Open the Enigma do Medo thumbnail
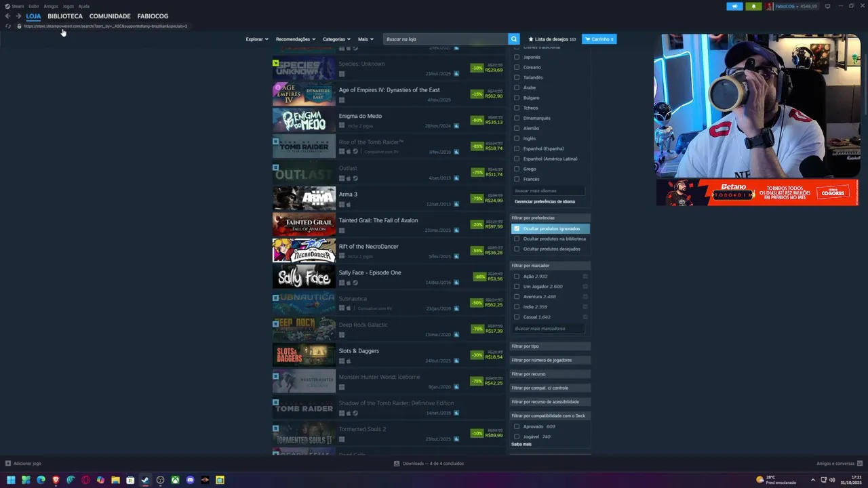Screen dimensions: 868x488 (304, 120)
